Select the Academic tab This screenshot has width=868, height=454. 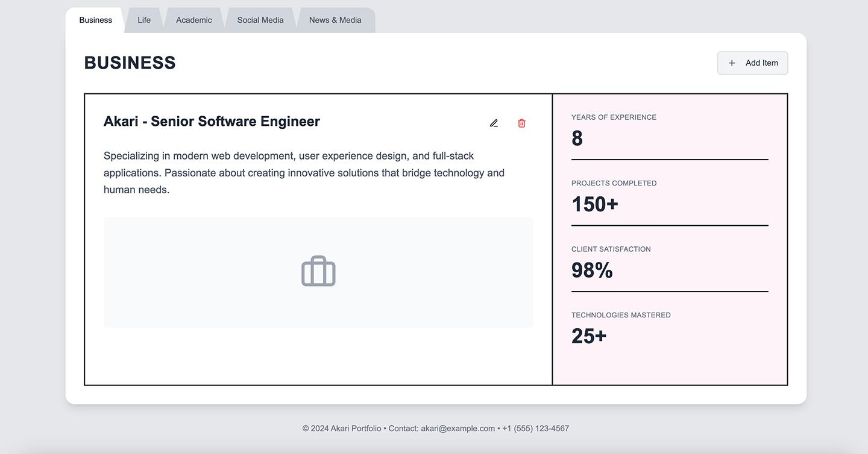pyautogui.click(x=194, y=20)
